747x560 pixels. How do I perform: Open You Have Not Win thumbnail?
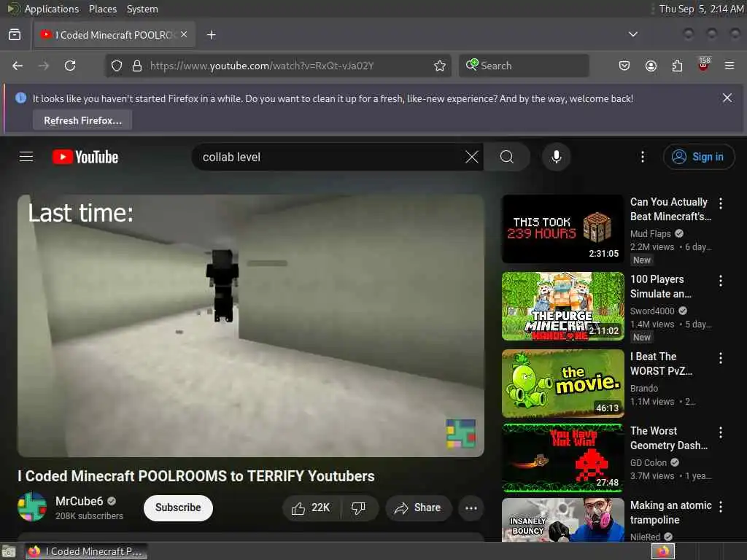click(562, 458)
